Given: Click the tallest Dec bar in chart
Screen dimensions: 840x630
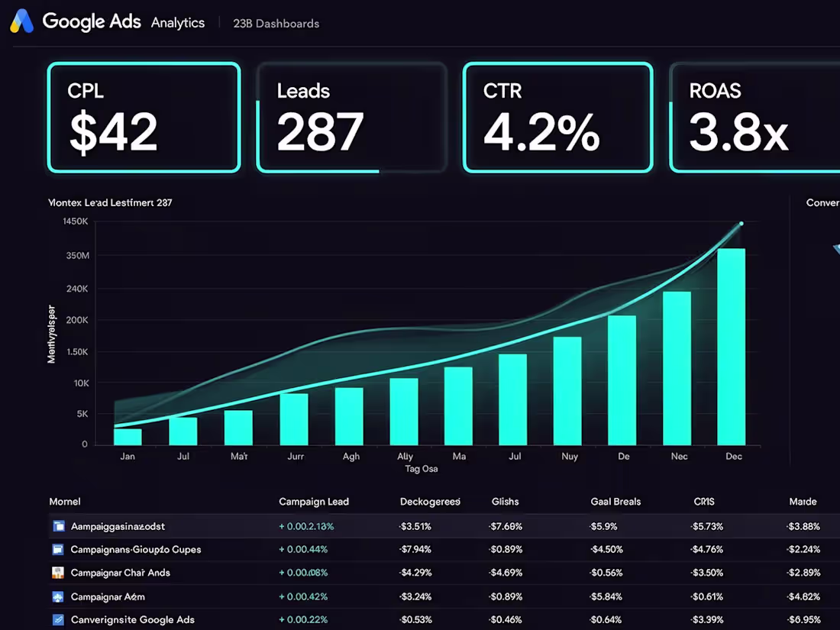Looking at the screenshot, I should [732, 347].
